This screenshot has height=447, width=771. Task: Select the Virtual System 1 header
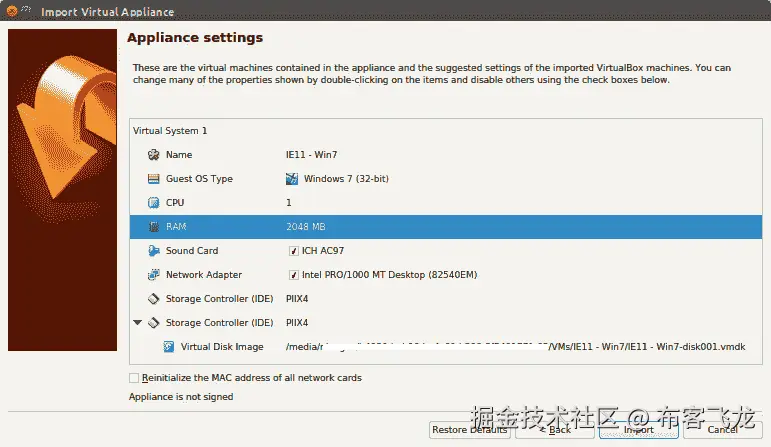click(x=170, y=131)
